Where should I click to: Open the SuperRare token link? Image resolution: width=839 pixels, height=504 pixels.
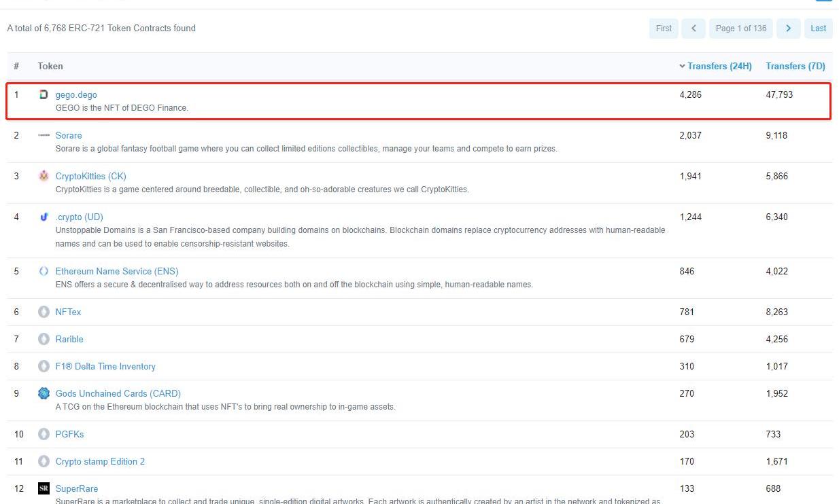click(77, 489)
